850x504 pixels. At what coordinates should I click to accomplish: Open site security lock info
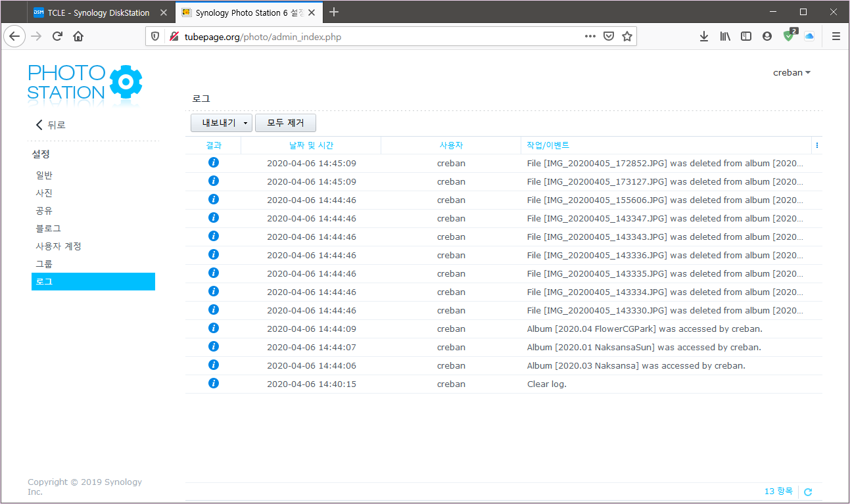click(x=174, y=37)
